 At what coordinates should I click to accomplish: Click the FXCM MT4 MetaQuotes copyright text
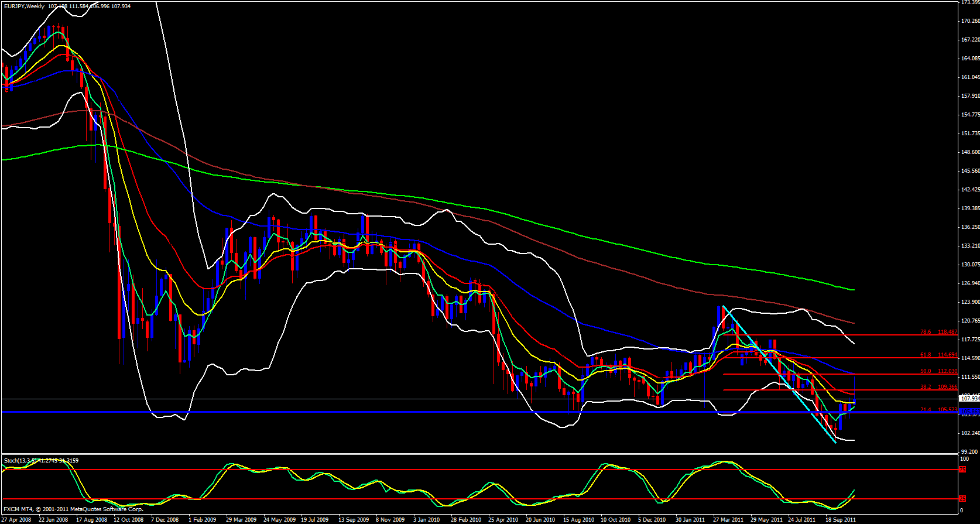(x=73, y=509)
